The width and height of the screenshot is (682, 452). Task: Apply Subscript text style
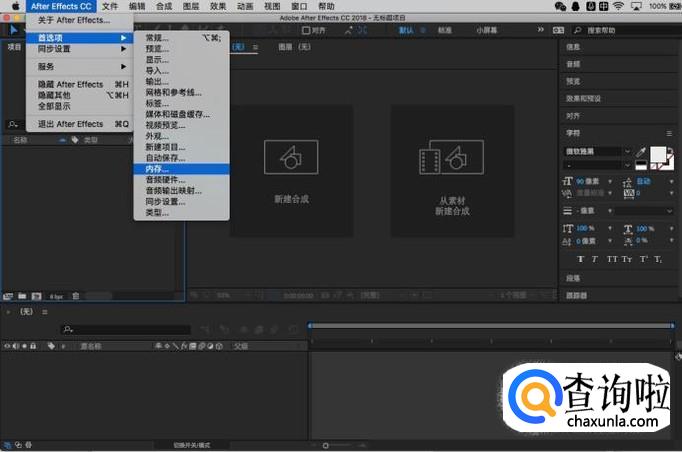tap(658, 259)
